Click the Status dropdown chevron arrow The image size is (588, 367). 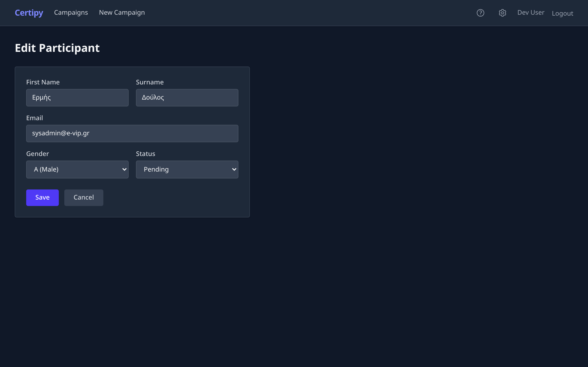234,170
